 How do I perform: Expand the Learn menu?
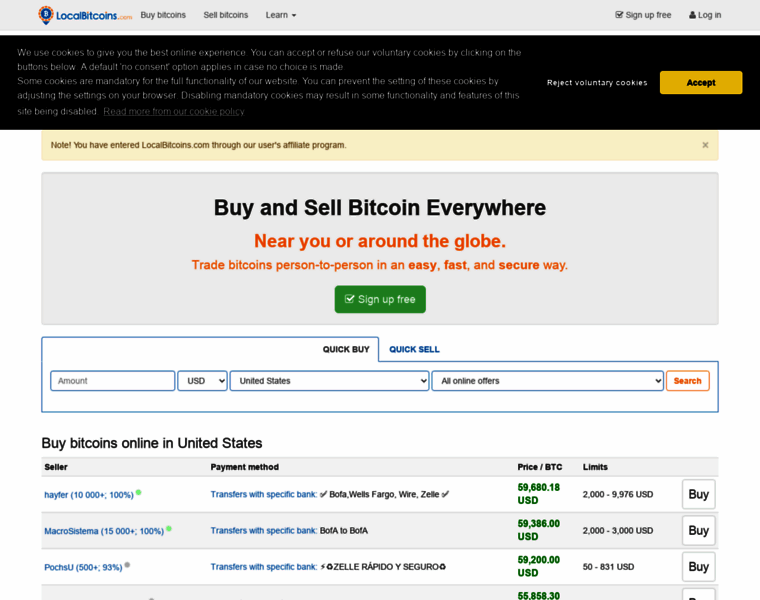pyautogui.click(x=280, y=15)
